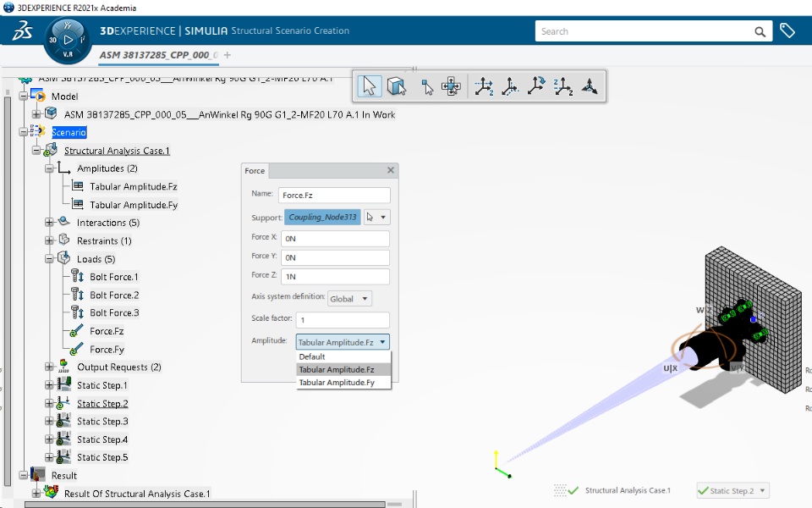Choose Tabular Amplitude.Fz in Amplitude list
The image size is (812, 508).
pos(343,370)
